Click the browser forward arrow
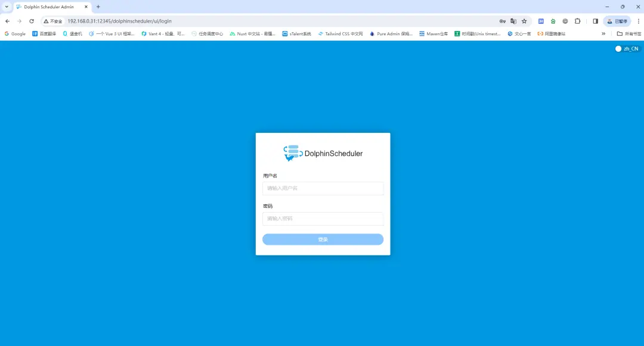The height and width of the screenshot is (346, 644). coord(19,21)
